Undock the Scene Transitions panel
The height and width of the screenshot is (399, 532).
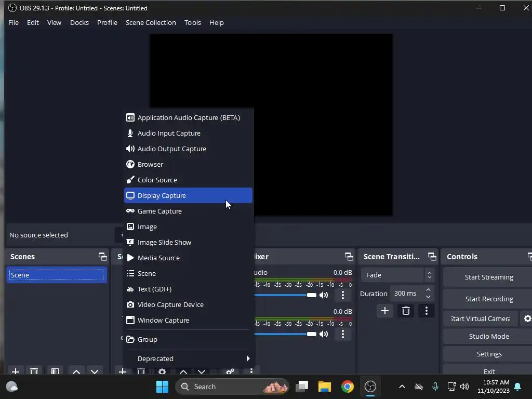point(432,257)
